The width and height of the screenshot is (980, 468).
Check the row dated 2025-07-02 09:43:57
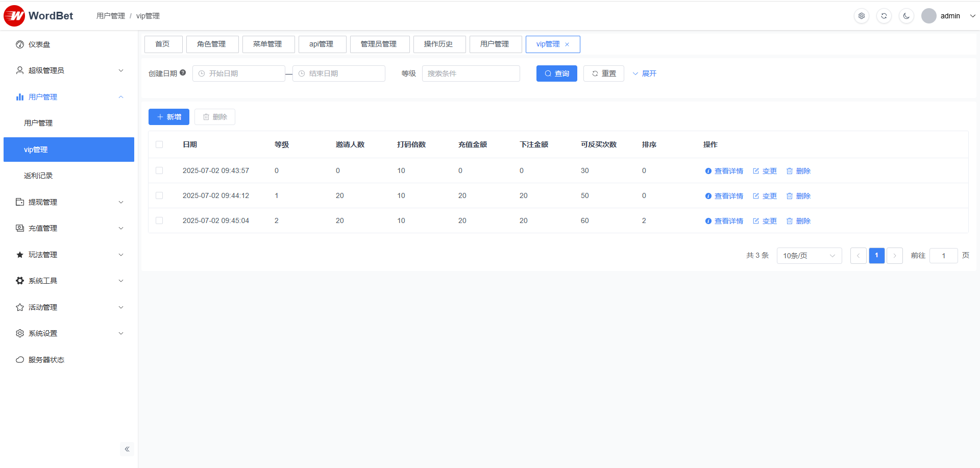(159, 170)
